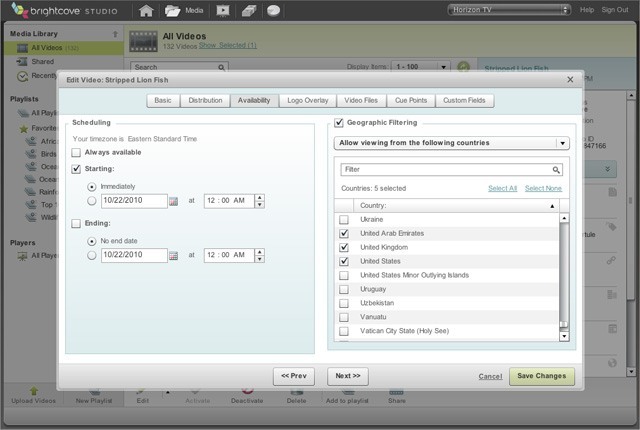Click the All Videos filmstrip thumbnail

point(143,41)
